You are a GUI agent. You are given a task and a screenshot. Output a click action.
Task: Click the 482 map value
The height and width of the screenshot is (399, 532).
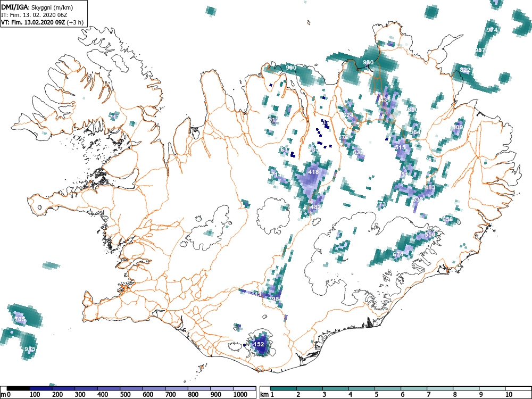click(315, 207)
